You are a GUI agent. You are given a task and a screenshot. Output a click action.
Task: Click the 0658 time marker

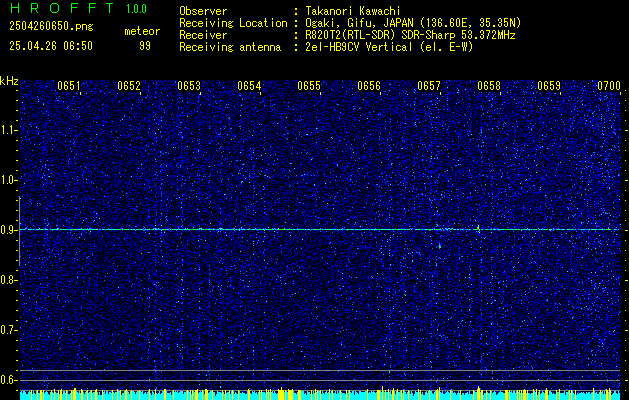pyautogui.click(x=489, y=86)
